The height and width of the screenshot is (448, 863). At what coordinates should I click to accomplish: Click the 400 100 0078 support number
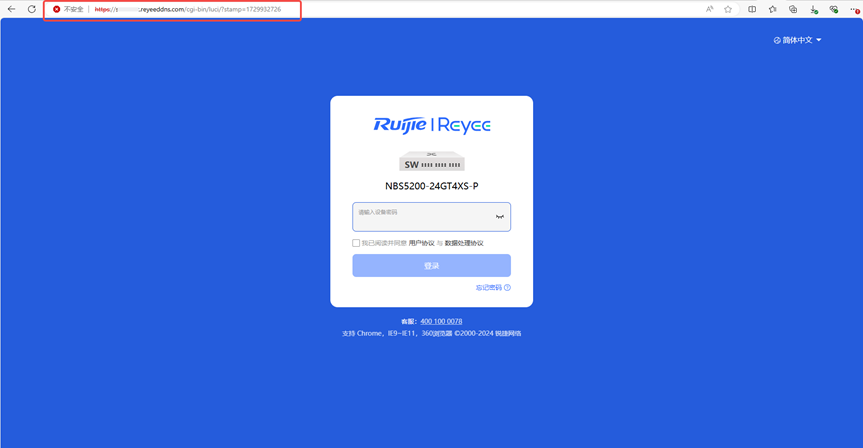[x=441, y=321]
